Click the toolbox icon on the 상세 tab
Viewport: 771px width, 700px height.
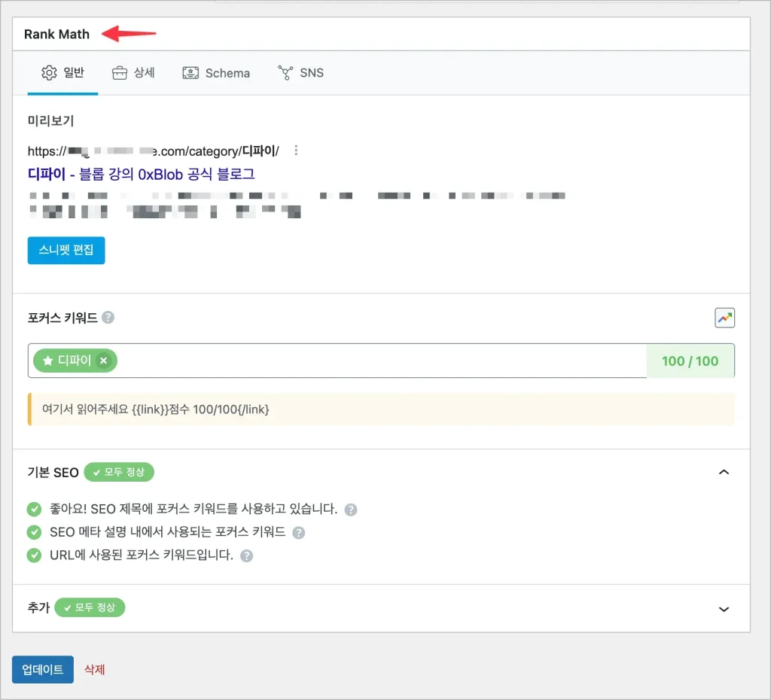point(120,72)
